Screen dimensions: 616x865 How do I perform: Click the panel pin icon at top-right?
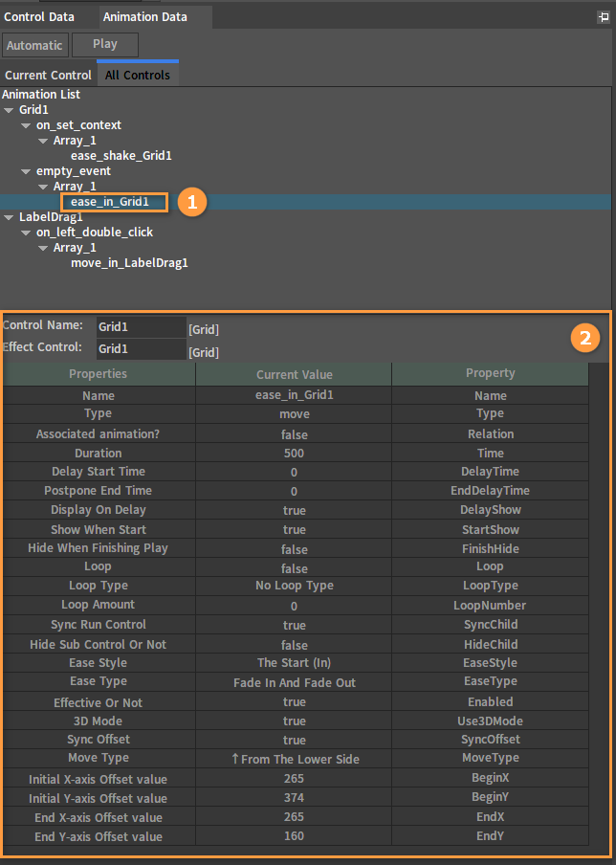[602, 17]
